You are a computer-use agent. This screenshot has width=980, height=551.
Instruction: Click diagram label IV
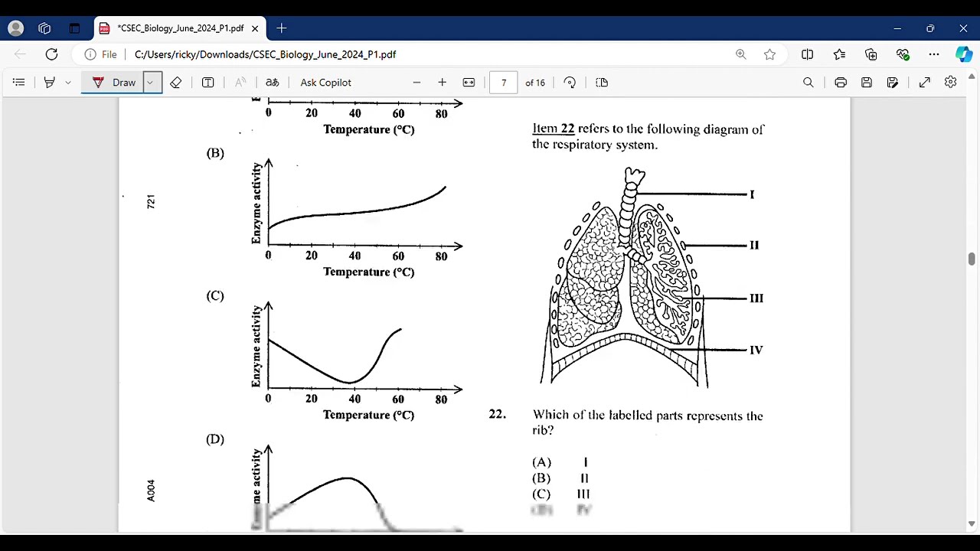(x=756, y=350)
